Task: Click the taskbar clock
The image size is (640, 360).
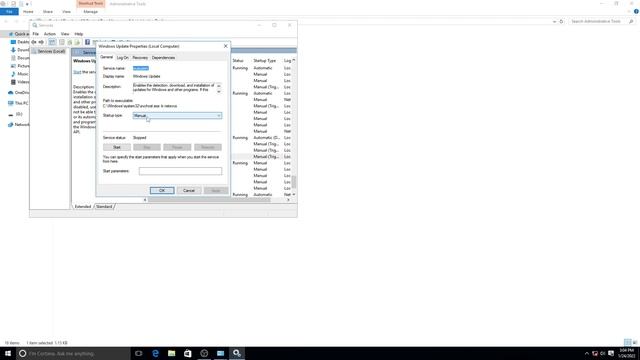Action: pos(627,353)
